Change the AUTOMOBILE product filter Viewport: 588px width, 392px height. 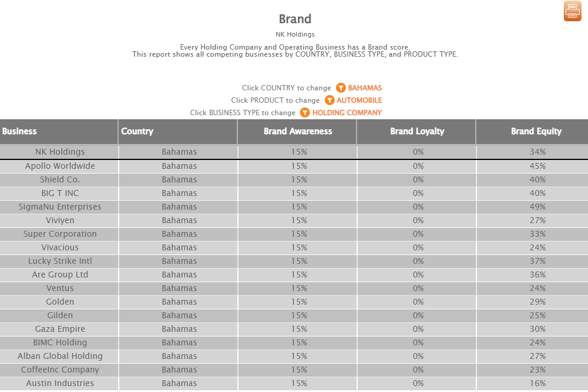point(359,100)
